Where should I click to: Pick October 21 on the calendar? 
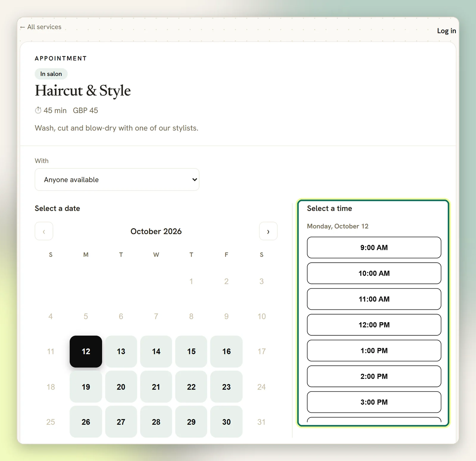point(156,387)
